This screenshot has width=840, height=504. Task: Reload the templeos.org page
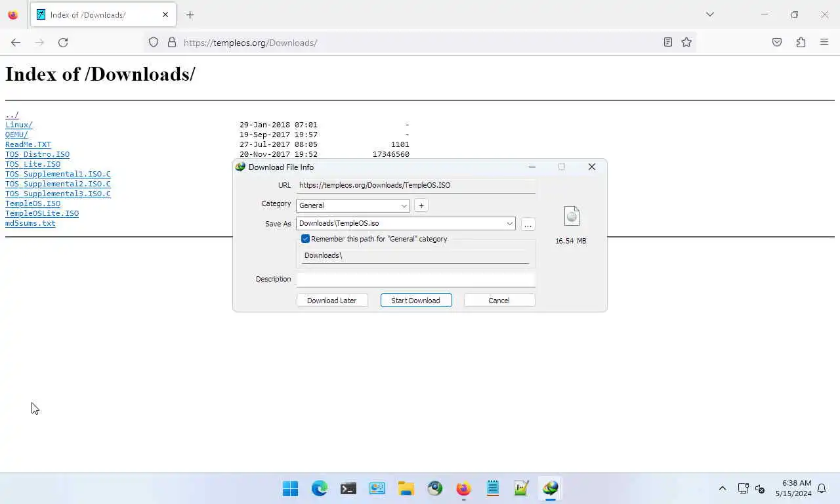pyautogui.click(x=63, y=42)
